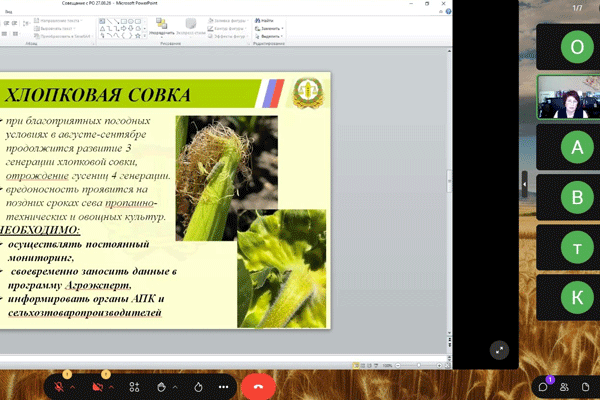Click Convert to SmartArt in ribbon
The image size is (600, 400).
(62, 36)
